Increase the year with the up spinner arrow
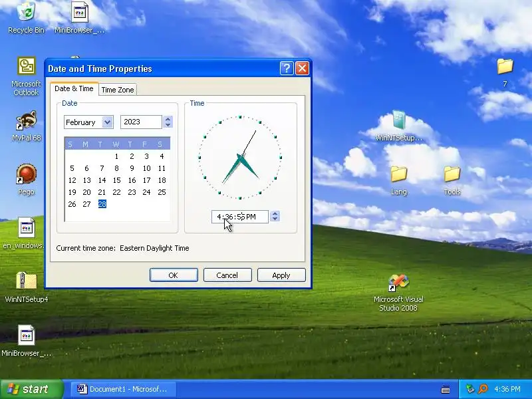 (x=168, y=119)
